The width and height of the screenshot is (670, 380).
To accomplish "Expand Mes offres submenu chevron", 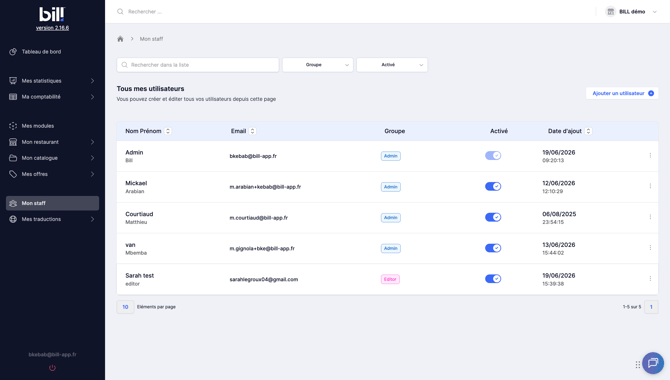I will [x=92, y=174].
